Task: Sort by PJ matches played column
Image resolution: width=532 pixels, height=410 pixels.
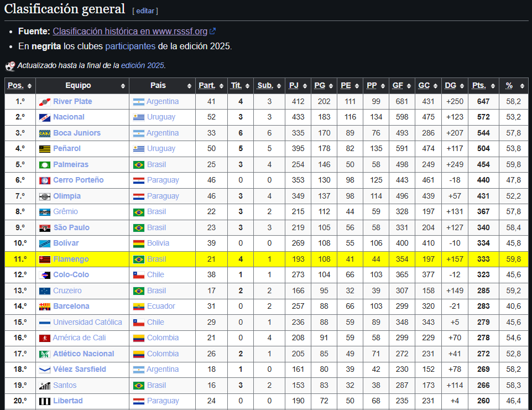Action: pyautogui.click(x=298, y=86)
